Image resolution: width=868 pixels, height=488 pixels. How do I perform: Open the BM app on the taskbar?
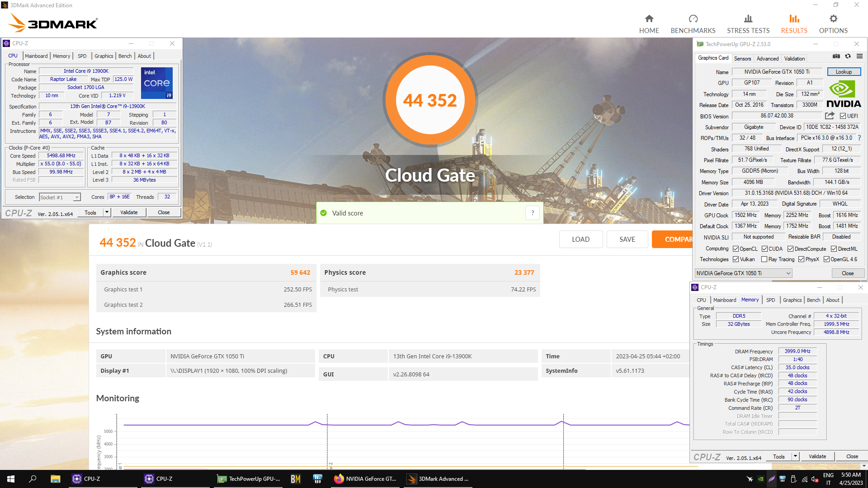(x=296, y=479)
